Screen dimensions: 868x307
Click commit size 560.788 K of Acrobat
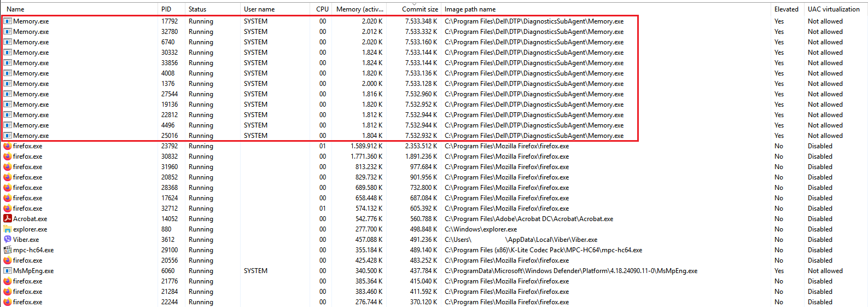[423, 219]
